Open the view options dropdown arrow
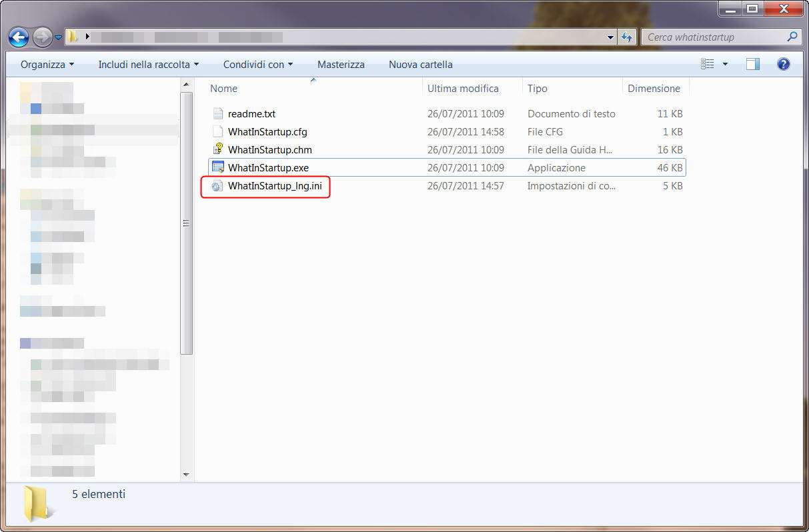 click(726, 65)
